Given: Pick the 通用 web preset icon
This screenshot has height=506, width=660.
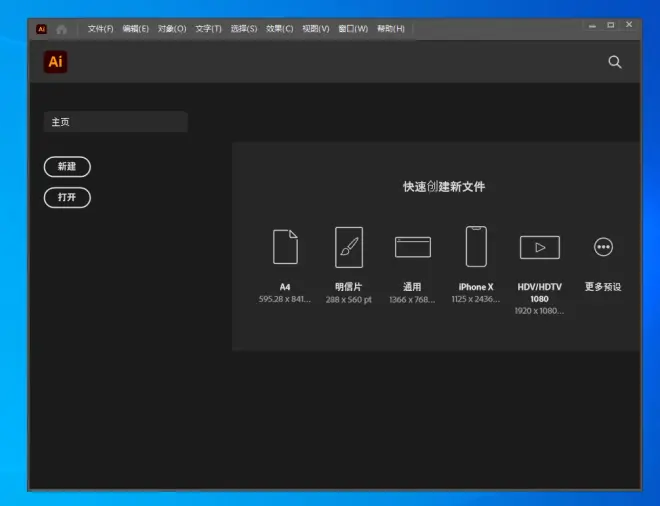Looking at the screenshot, I should (412, 247).
